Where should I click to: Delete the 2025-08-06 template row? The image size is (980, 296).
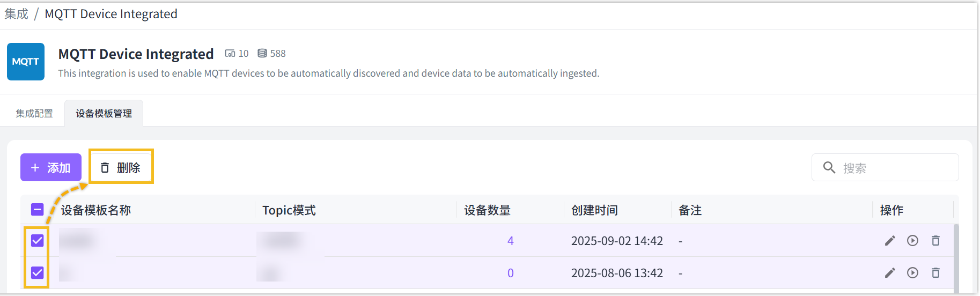click(x=935, y=273)
